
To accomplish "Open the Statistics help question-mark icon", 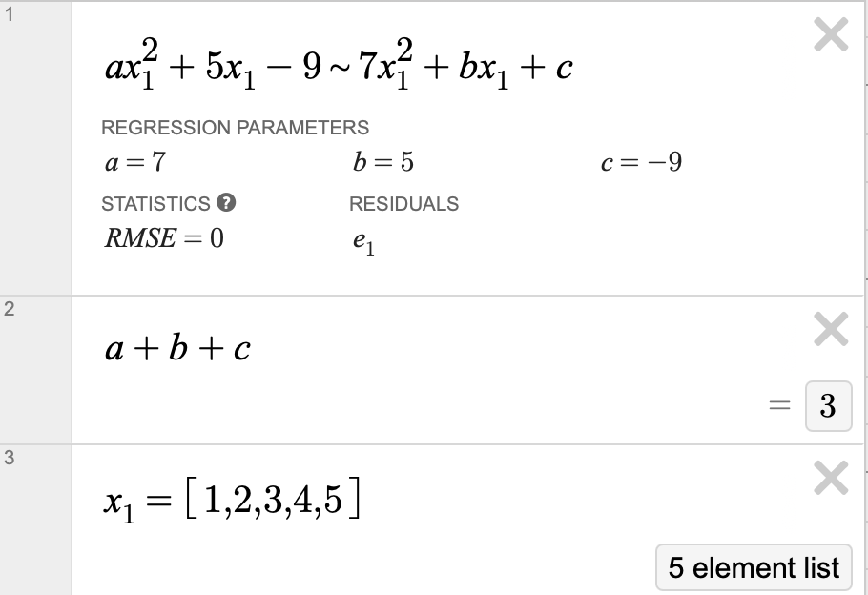I will coord(226,202).
